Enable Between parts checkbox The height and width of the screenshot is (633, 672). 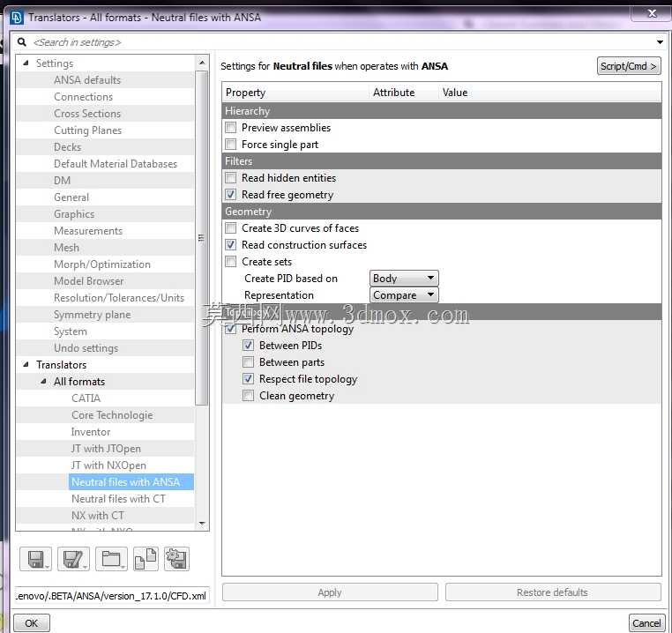pyautogui.click(x=248, y=362)
